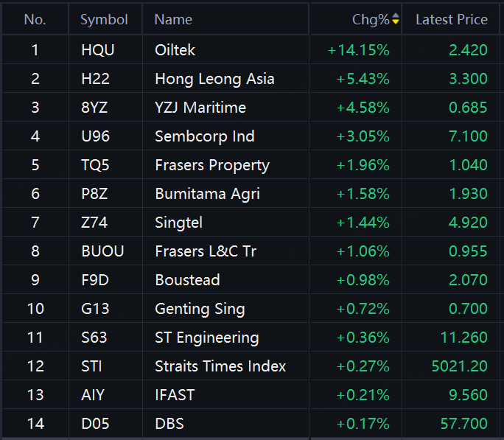Click the Latest Price column header

click(452, 20)
